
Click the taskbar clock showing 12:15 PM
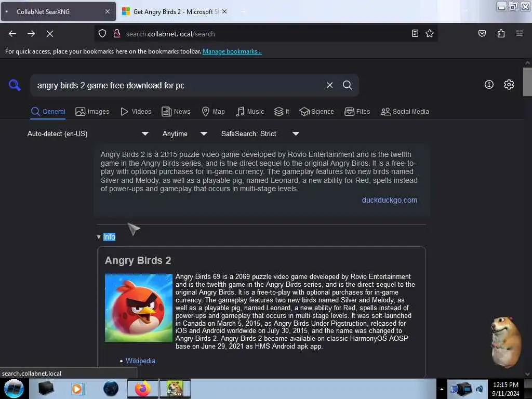[506, 389]
